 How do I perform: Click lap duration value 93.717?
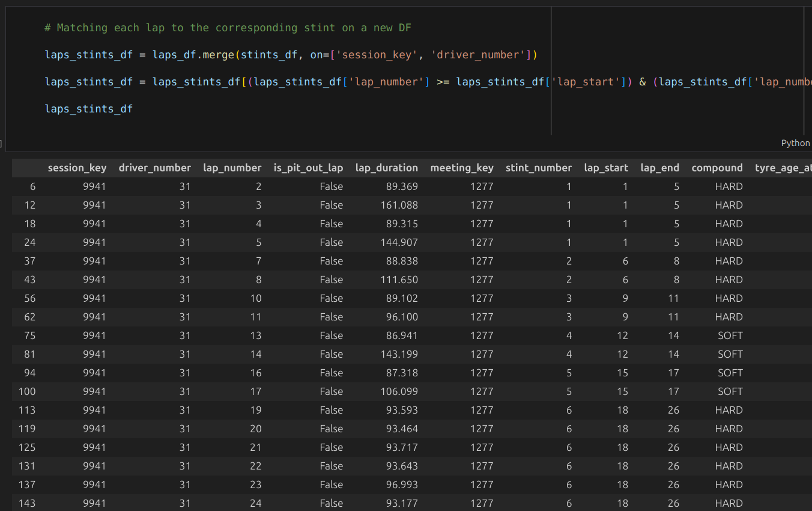402,447
